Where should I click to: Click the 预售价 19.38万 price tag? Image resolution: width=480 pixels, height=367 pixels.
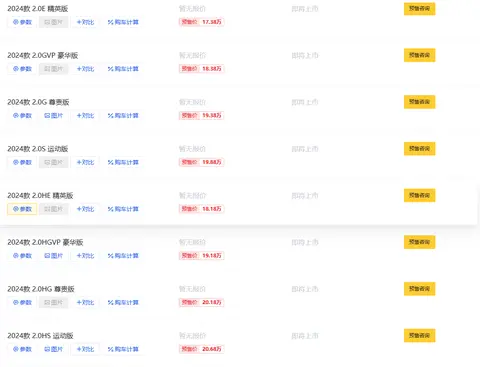tap(201, 115)
